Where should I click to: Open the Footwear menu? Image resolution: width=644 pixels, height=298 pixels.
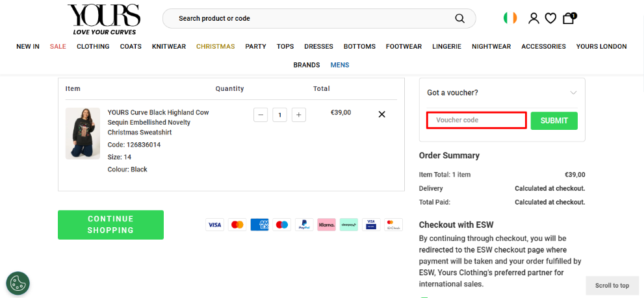(404, 46)
